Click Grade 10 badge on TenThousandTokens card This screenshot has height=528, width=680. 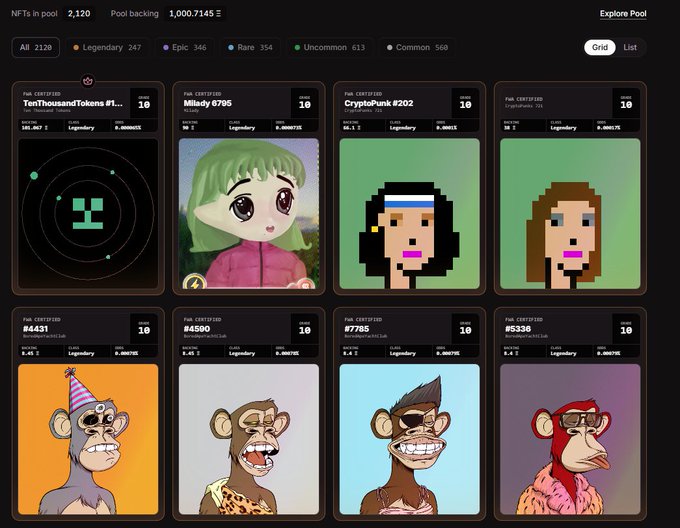pos(144,103)
